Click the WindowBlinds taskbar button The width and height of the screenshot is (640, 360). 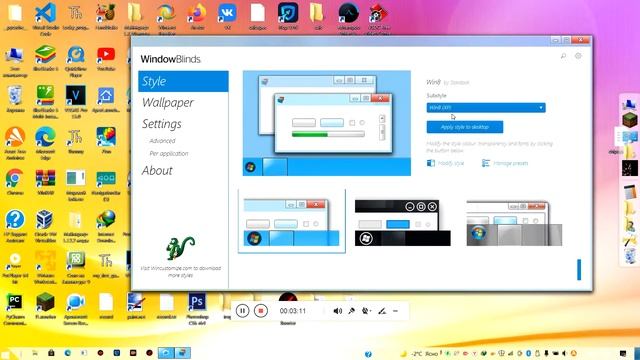tap(183, 353)
